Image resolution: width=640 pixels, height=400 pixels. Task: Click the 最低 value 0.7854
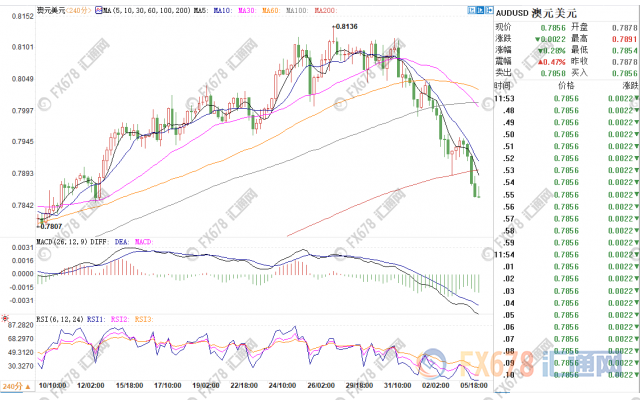(624, 51)
